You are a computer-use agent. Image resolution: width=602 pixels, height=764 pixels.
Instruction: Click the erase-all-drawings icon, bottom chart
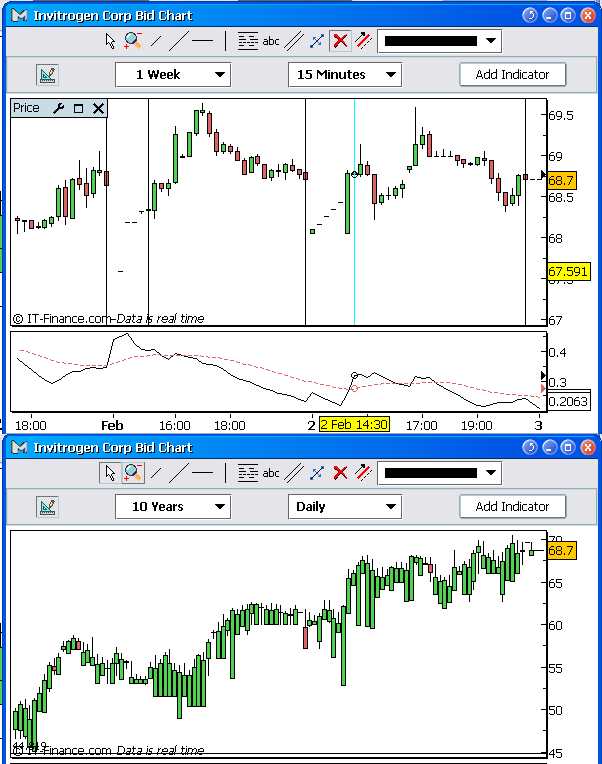coord(363,473)
